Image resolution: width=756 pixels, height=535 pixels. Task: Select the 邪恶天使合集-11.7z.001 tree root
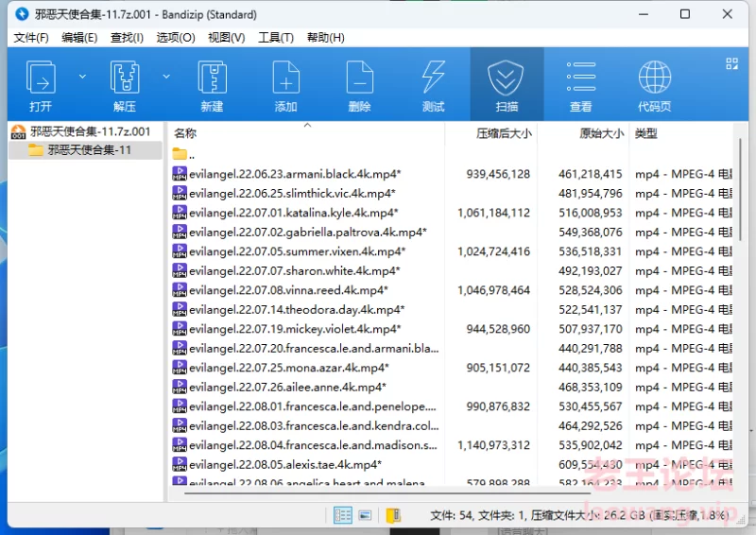point(91,131)
